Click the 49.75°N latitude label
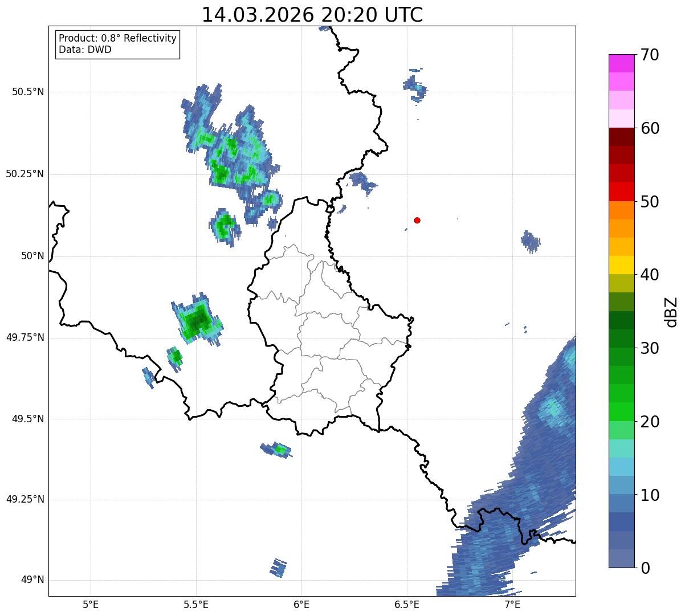Screen dimensions: 685x616 tap(25, 337)
